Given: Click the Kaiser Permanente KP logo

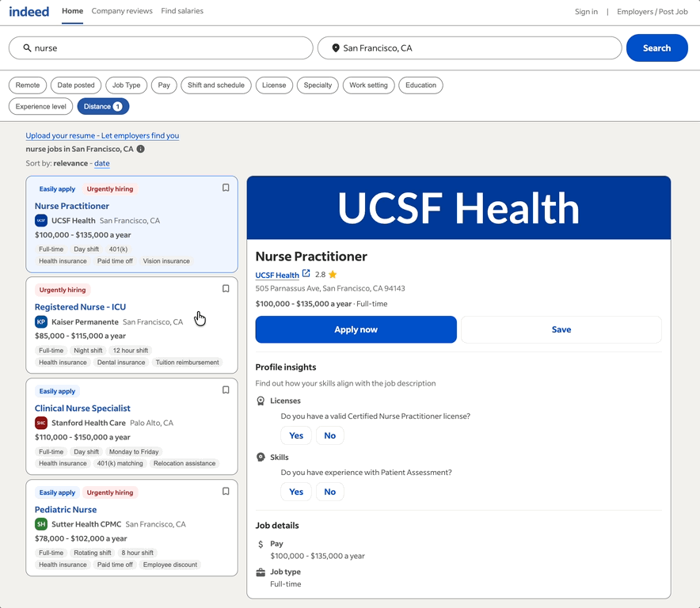Looking at the screenshot, I should [41, 322].
